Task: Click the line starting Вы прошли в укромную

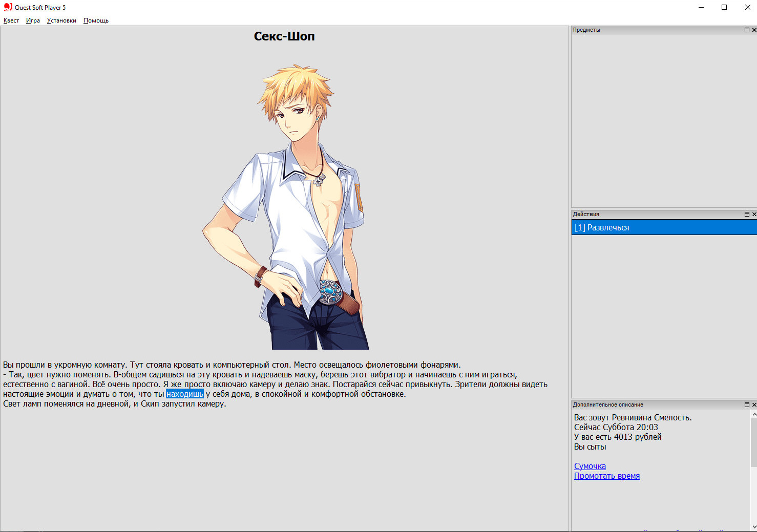Action: pyautogui.click(x=232, y=365)
